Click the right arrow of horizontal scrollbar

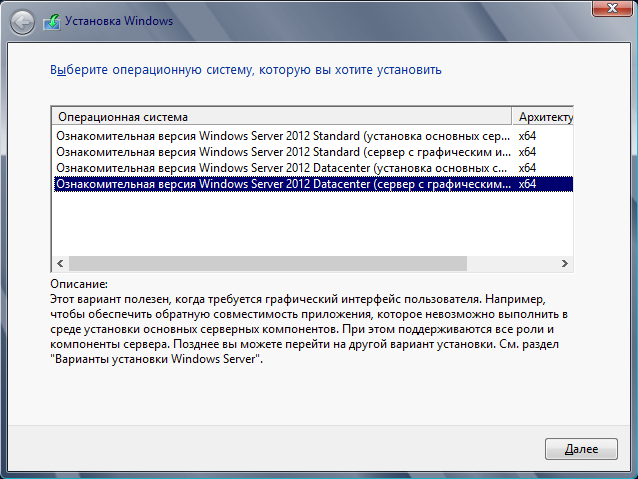pyautogui.click(x=564, y=263)
